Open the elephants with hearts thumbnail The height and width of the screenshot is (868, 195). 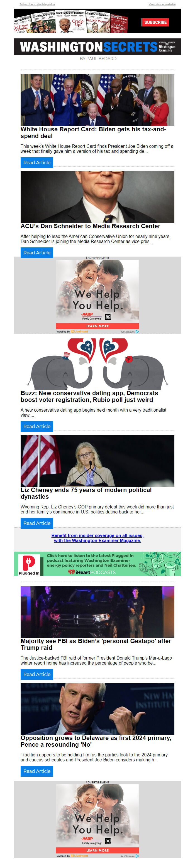click(x=97, y=363)
